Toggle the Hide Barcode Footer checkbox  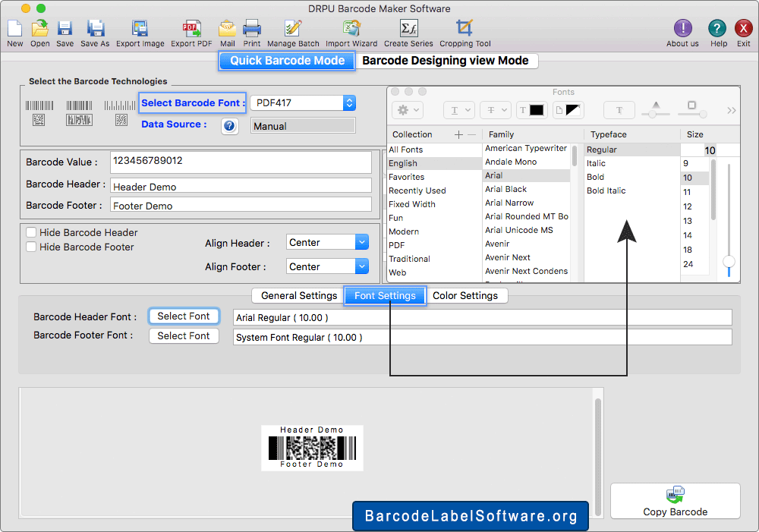[31, 247]
